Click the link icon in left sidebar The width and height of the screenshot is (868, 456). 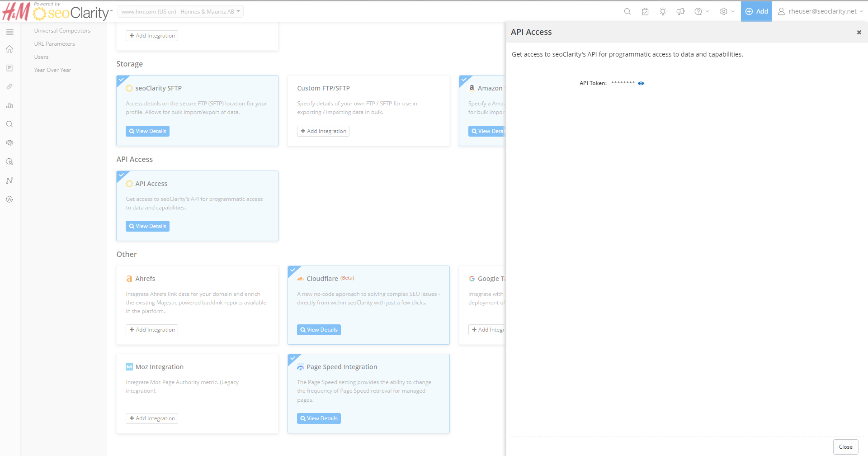pos(9,86)
